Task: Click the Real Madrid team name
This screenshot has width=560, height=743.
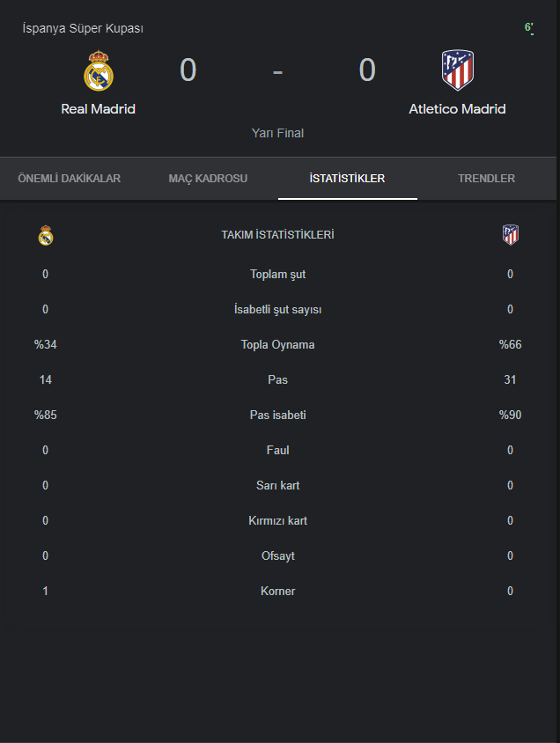Action: [x=98, y=109]
